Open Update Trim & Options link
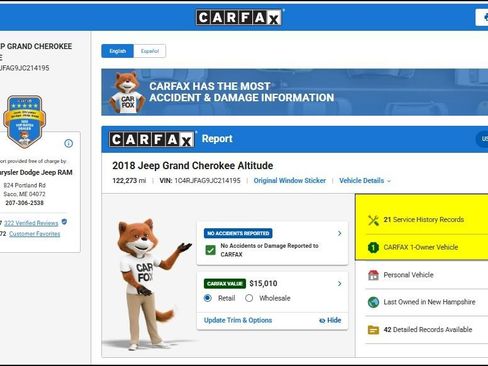Image resolution: width=488 pixels, height=366 pixels. click(238, 320)
